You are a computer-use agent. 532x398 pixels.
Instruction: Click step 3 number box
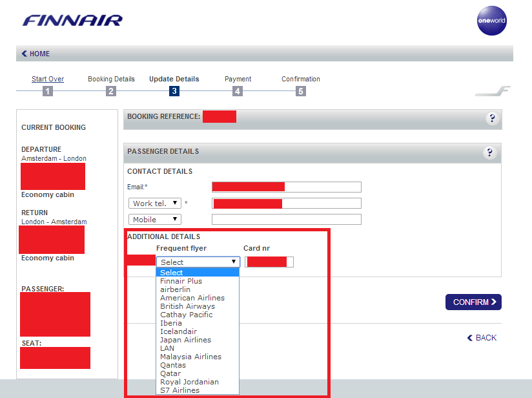[x=174, y=91]
